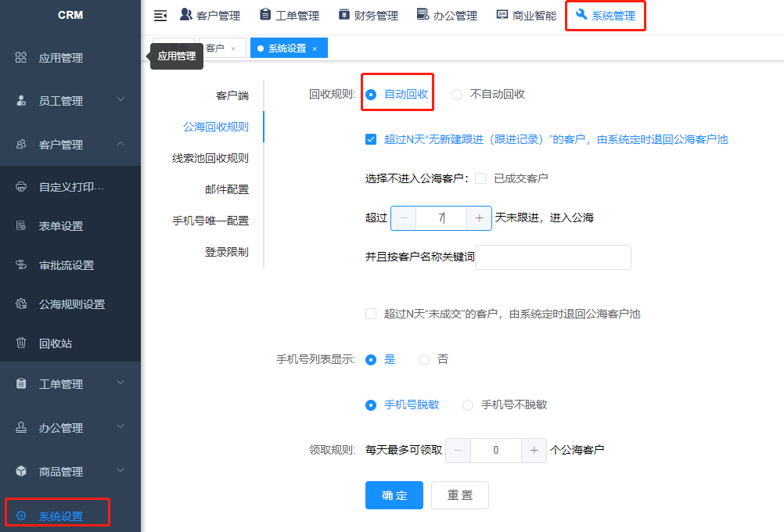Switch to 线索池回收规则 settings tab
This screenshot has height=532, width=784.
(210, 158)
